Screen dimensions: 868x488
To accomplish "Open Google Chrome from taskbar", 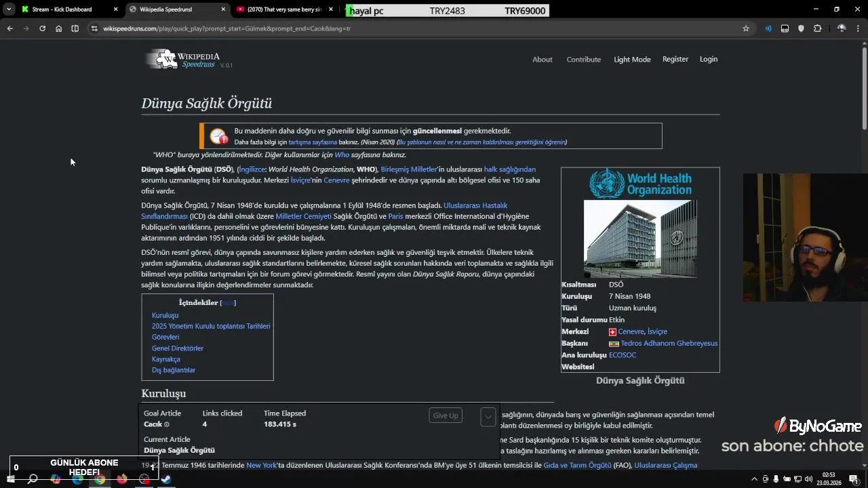I will click(100, 479).
